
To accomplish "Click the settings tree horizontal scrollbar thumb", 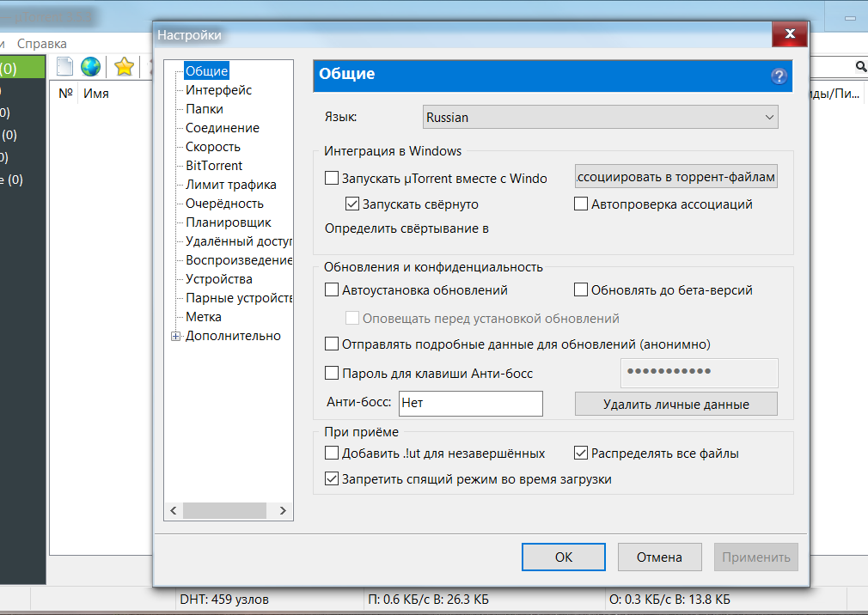I will tap(224, 510).
